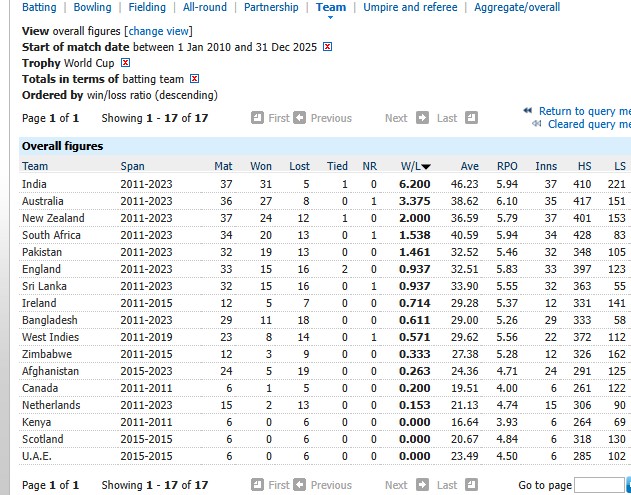Open the Bowling tab
The width and height of the screenshot is (631, 495).
coord(92,7)
